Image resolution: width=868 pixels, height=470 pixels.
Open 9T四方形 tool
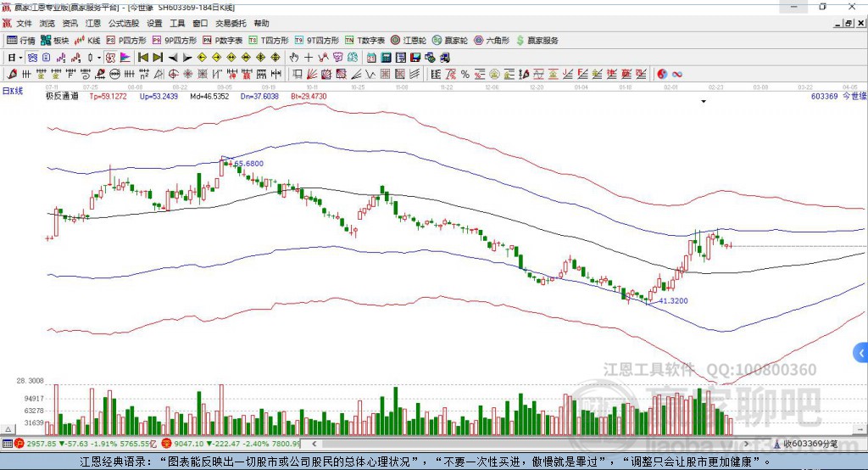(317, 41)
